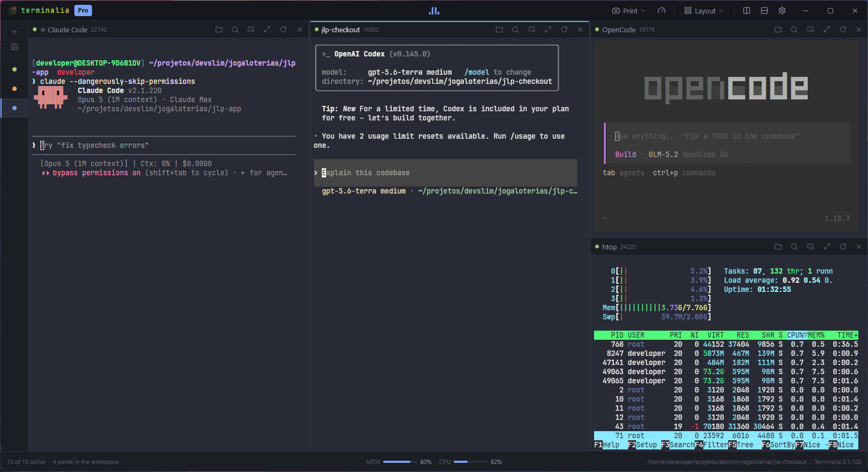
Task: Click the F3 Search button in htop
Action: point(678,445)
